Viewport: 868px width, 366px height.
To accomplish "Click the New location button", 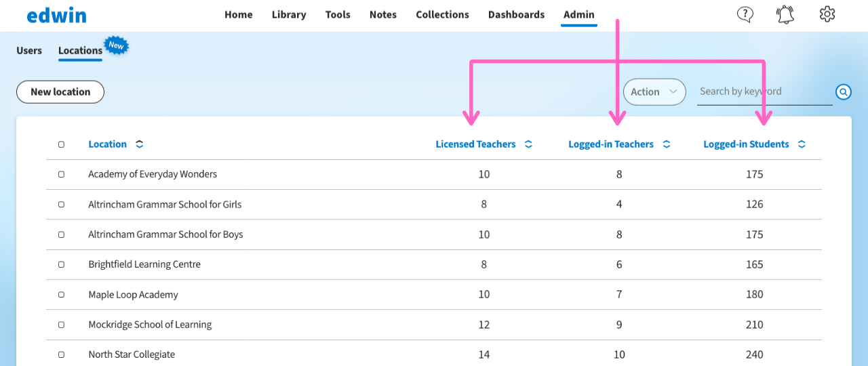I will point(60,91).
